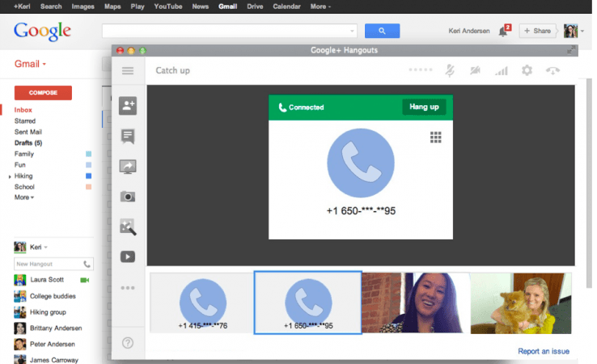This screenshot has width=597, height=364.
Task: Open the Family label
Action: point(24,154)
